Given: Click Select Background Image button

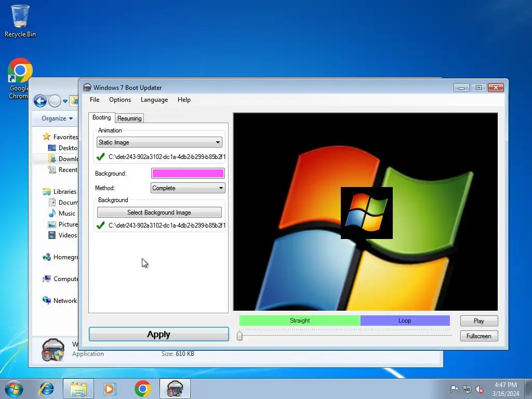Looking at the screenshot, I should click(159, 212).
